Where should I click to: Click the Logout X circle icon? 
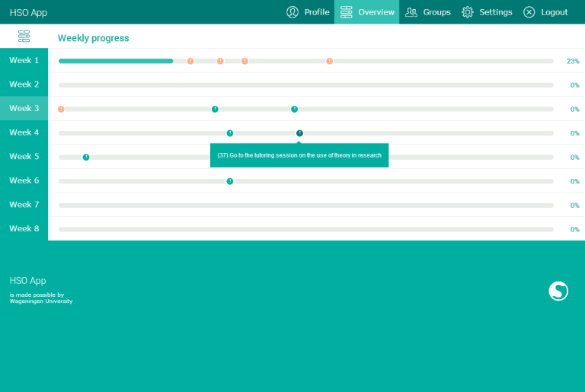point(529,12)
